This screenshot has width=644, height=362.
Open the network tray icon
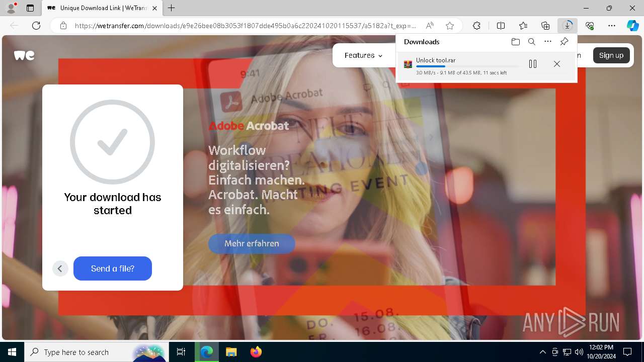pyautogui.click(x=567, y=352)
